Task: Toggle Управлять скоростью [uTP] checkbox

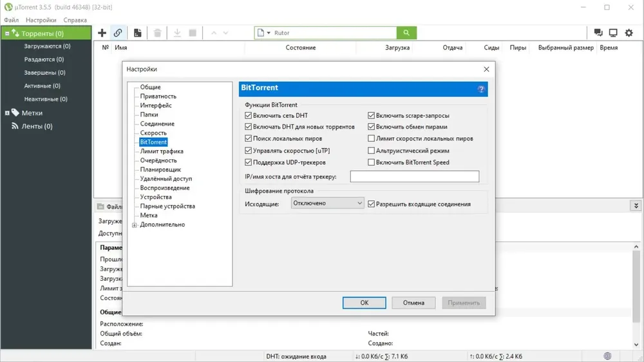Action: [x=248, y=150]
